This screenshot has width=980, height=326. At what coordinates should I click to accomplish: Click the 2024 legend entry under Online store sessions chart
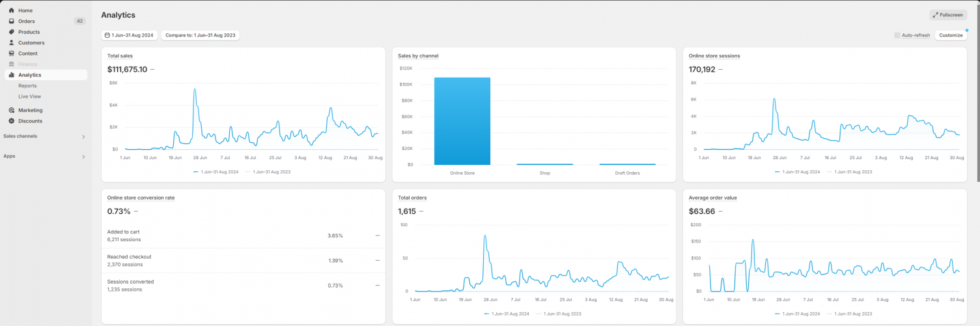tap(798, 171)
